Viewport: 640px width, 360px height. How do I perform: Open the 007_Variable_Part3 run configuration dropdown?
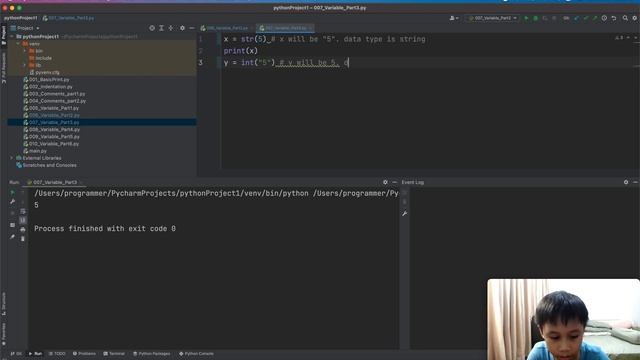[492, 18]
